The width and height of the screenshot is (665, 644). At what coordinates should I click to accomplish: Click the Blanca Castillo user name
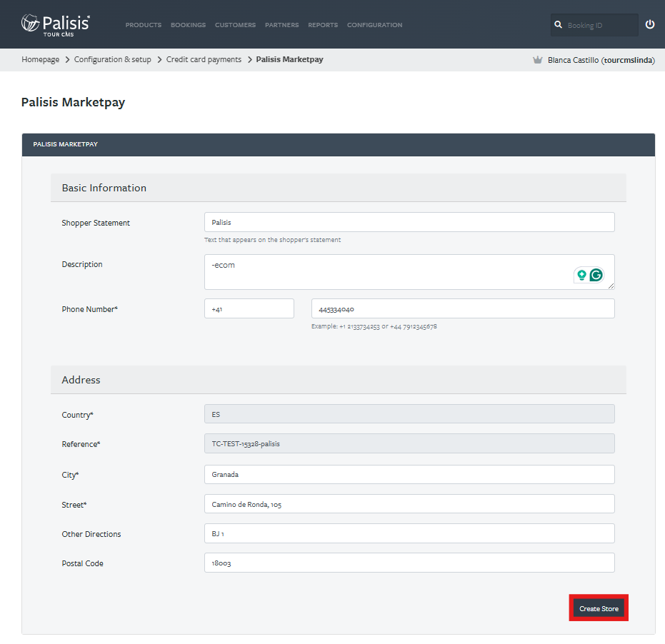[601, 60]
